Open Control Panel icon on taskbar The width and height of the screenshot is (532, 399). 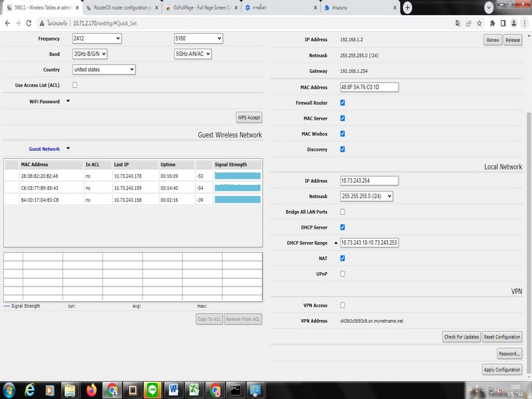pos(255,390)
